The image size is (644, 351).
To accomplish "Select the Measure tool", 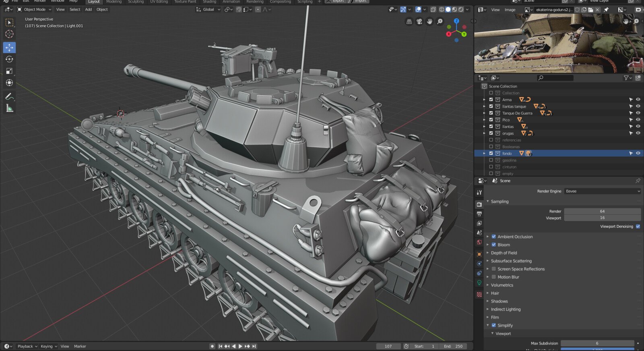I will click(x=9, y=108).
